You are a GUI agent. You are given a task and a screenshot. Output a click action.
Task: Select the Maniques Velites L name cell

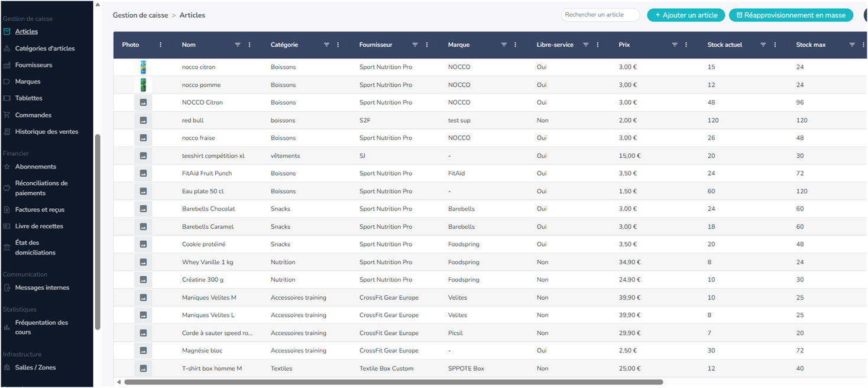tap(208, 315)
